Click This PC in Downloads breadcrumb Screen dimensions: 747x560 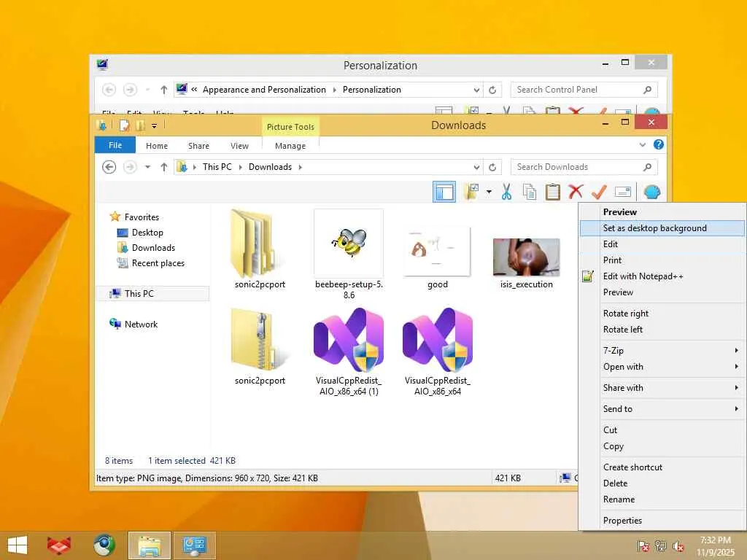click(x=217, y=167)
